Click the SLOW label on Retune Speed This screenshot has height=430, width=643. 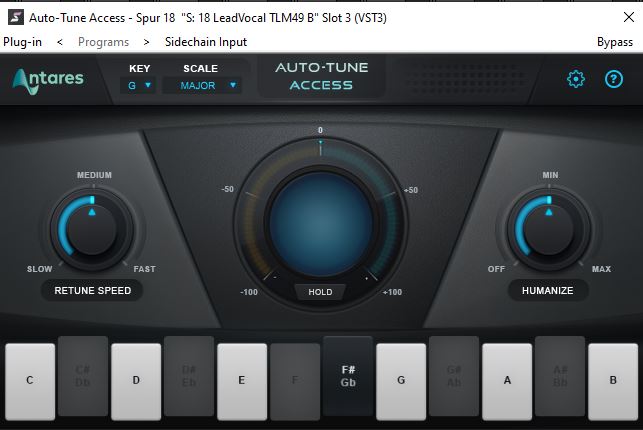pyautogui.click(x=39, y=269)
